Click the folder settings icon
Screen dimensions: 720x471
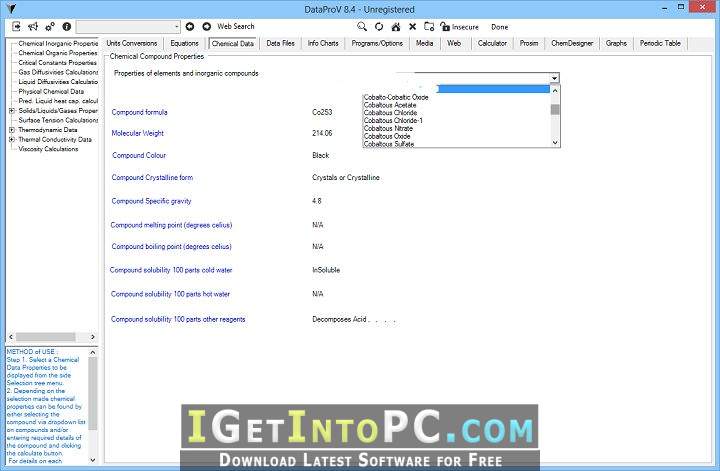[429, 27]
